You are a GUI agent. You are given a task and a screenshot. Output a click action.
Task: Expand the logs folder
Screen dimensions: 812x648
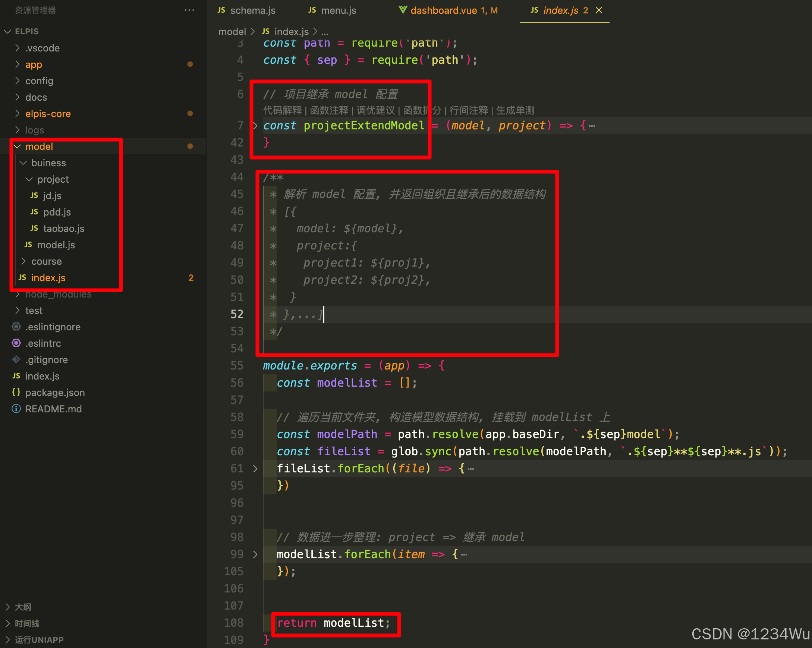click(x=17, y=130)
